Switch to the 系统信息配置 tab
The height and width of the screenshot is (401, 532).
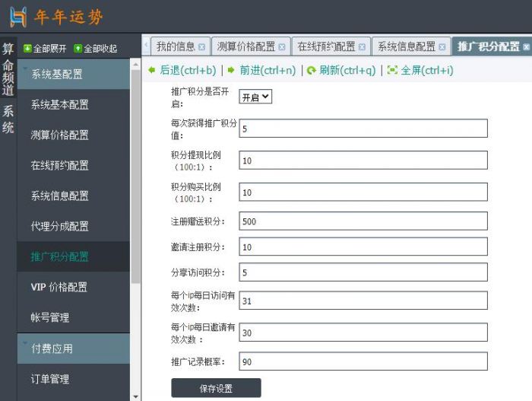406,46
